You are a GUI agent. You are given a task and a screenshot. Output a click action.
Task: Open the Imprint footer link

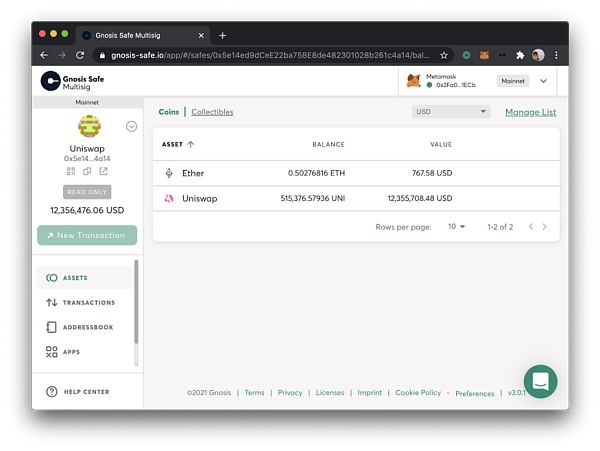tap(370, 393)
